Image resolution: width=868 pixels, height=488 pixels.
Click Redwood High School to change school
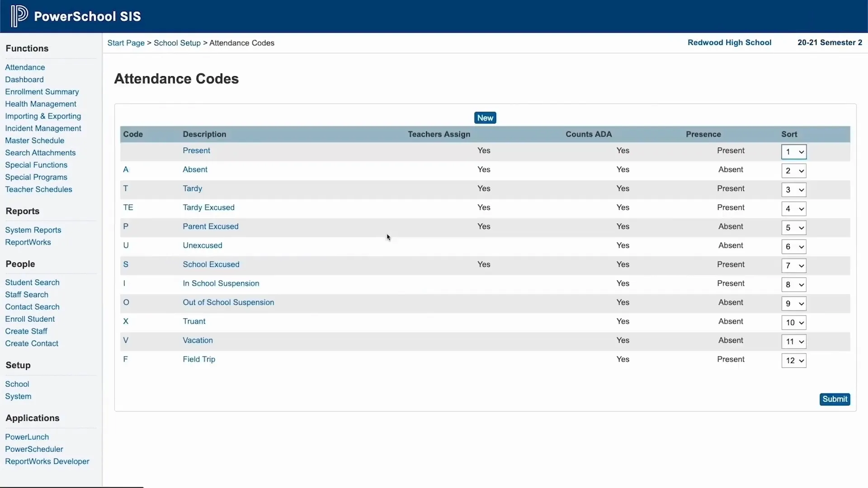729,42
